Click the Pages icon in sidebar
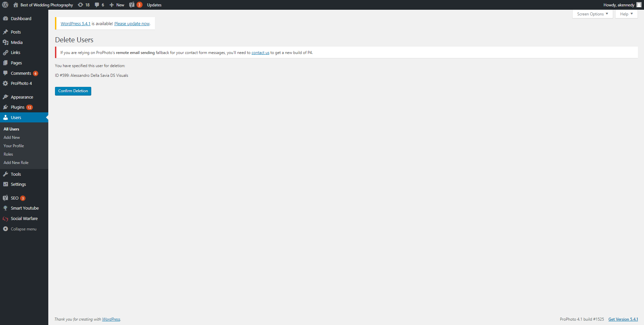644x325 pixels. coord(5,63)
